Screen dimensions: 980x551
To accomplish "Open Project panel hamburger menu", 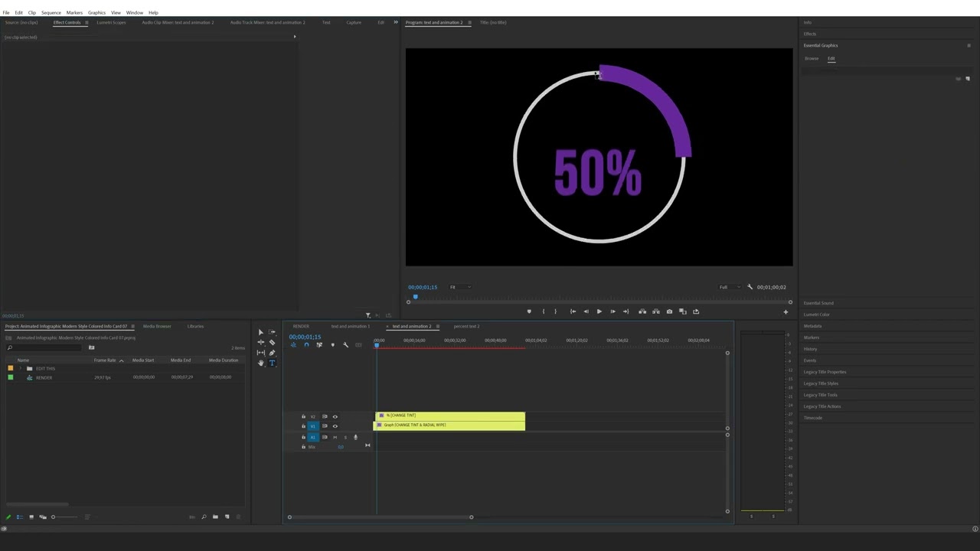I will (x=132, y=327).
